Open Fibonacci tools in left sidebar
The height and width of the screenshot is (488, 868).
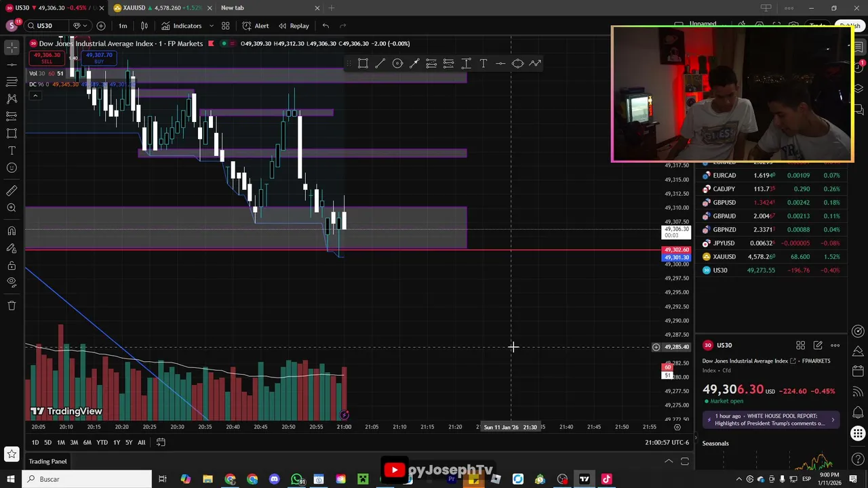point(12,81)
